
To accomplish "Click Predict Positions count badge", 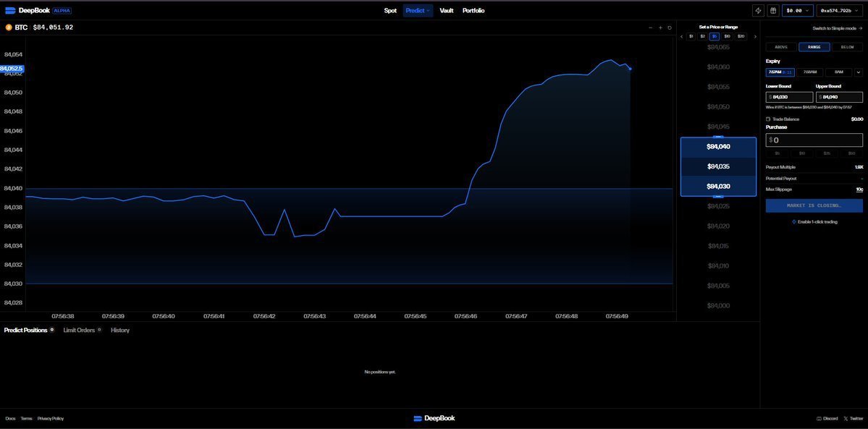I will pyautogui.click(x=52, y=330).
